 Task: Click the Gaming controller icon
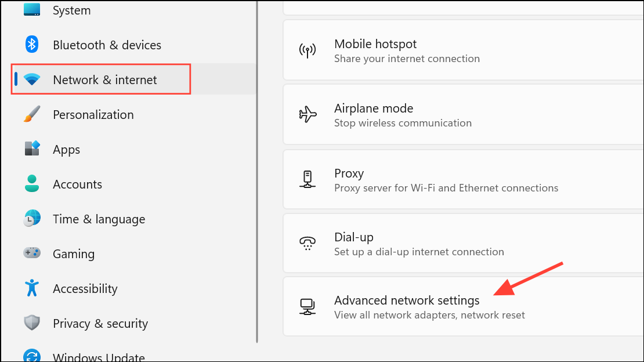coord(32,253)
